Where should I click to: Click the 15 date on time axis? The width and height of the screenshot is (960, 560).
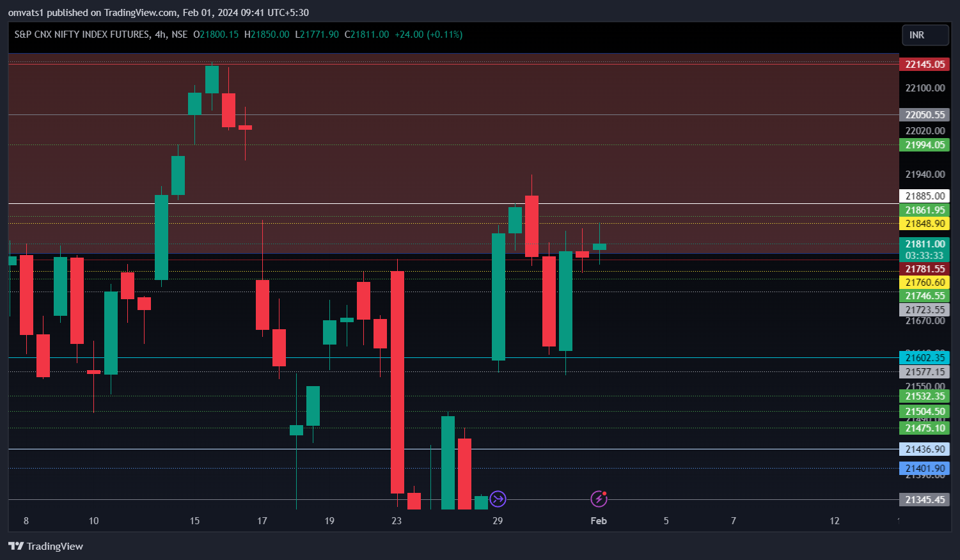194,521
